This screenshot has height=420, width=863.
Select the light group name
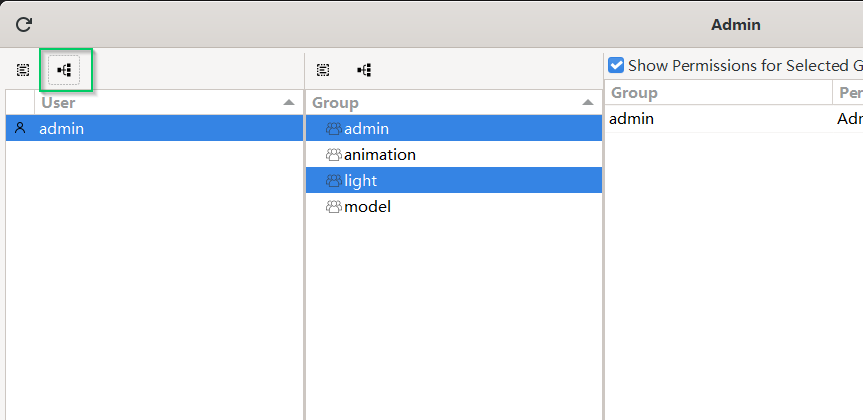pos(360,181)
